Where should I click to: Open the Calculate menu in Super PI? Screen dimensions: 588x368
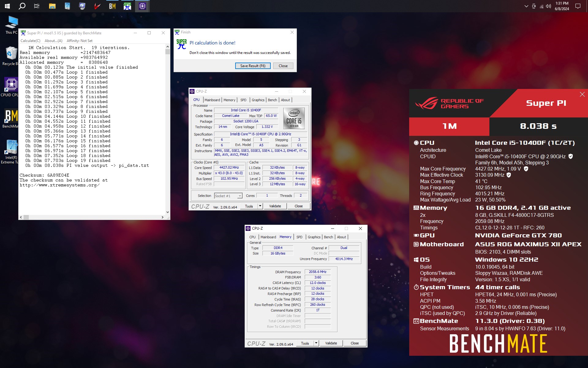[30, 41]
